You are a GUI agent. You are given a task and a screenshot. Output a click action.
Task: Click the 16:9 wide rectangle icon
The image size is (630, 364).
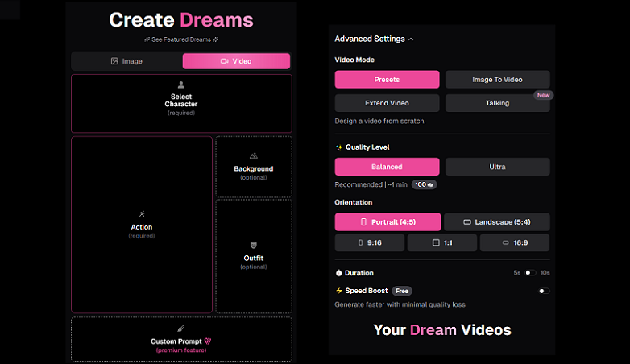(x=505, y=242)
